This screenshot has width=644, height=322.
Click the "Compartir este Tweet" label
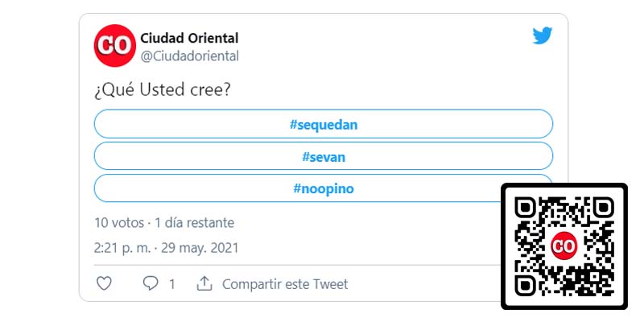tap(285, 284)
